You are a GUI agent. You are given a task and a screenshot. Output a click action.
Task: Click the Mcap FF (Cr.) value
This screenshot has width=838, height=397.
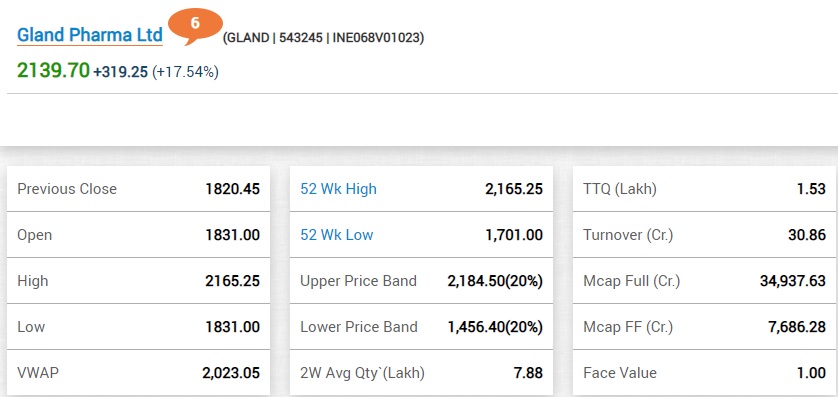tap(797, 327)
